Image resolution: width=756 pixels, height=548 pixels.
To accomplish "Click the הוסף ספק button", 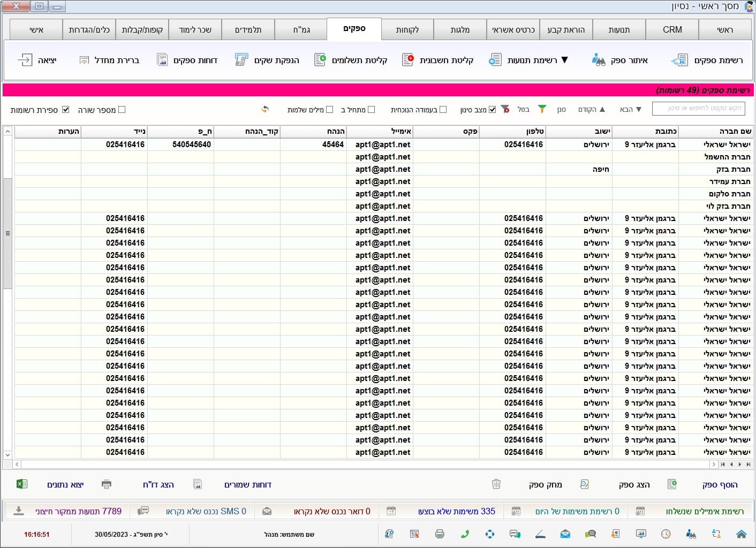I will [720, 485].
